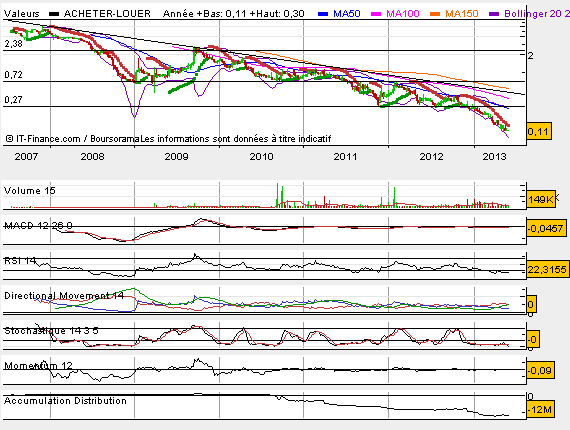The width and height of the screenshot is (570, 430).
Task: Click the 2009 year axis label
Action: pos(176,157)
